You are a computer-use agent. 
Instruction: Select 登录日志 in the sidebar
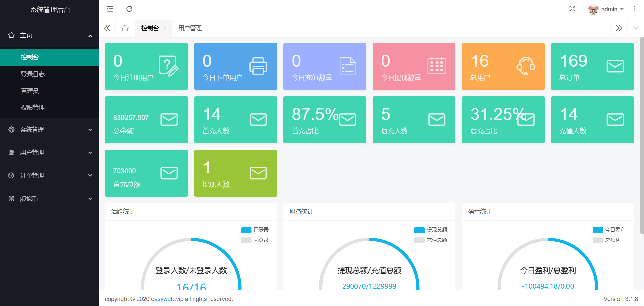(33, 74)
